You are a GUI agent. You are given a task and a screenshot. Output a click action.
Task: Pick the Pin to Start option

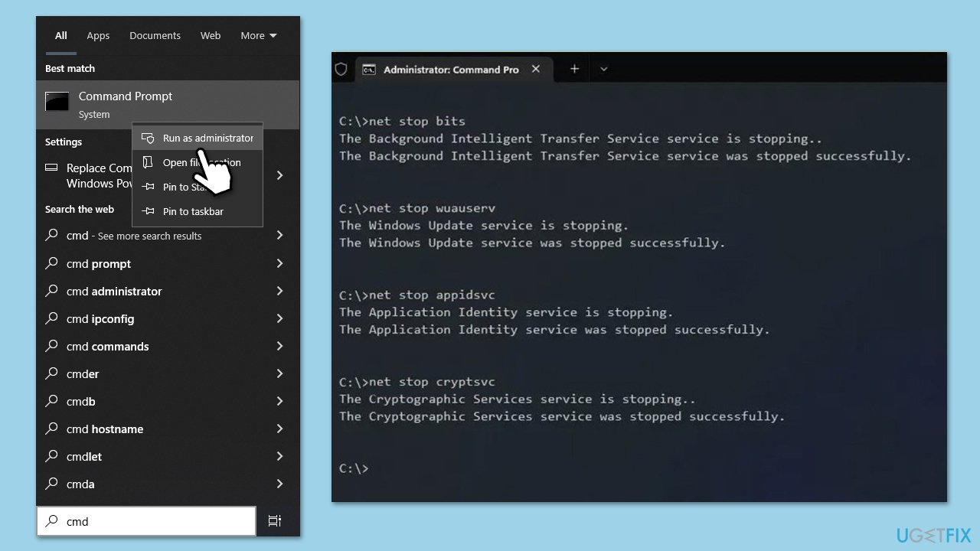tap(198, 187)
